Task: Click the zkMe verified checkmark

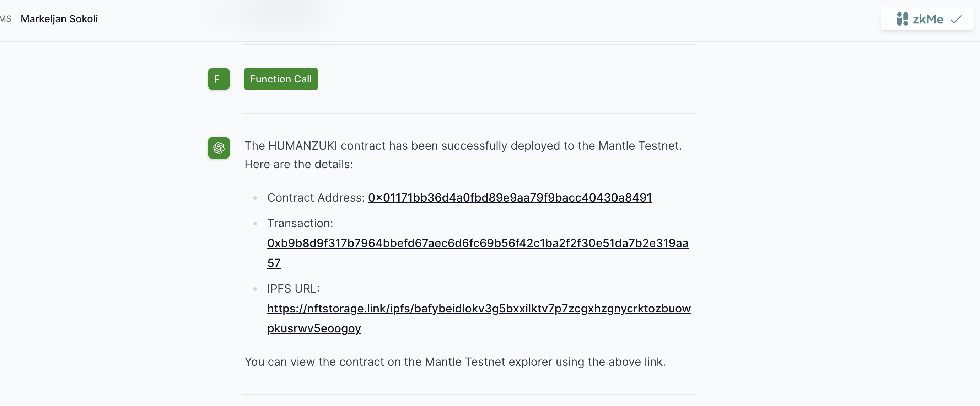Action: 955,19
